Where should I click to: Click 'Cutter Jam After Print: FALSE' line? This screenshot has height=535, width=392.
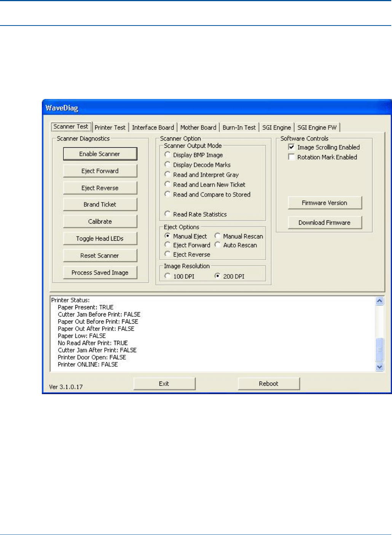[97, 350]
